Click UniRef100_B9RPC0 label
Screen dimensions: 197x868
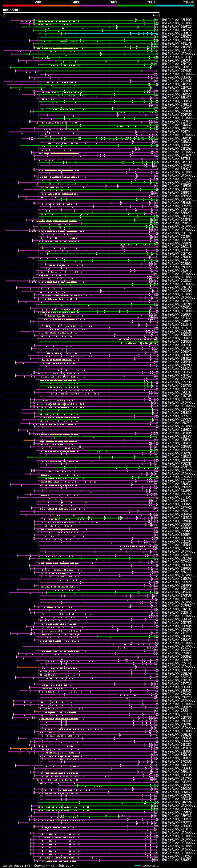tap(177, 192)
